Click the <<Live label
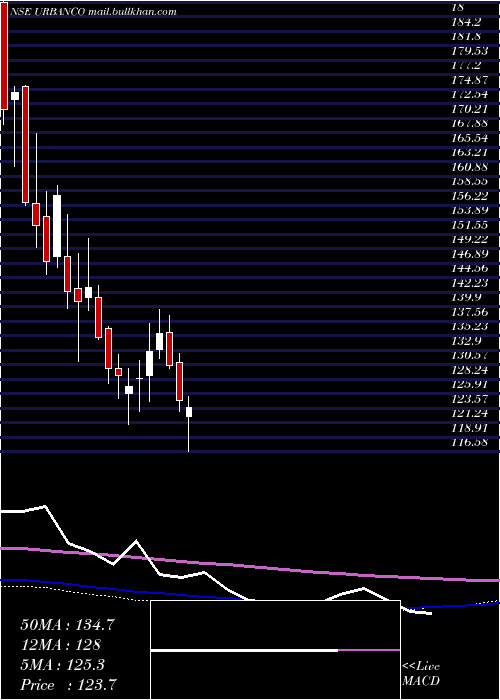Screen dimensions: 500x700 click(x=421, y=667)
